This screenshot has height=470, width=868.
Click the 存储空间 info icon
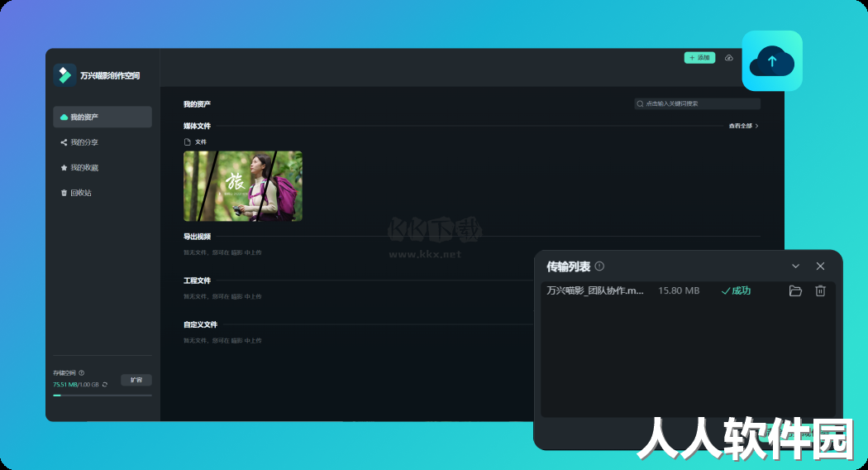click(x=81, y=373)
